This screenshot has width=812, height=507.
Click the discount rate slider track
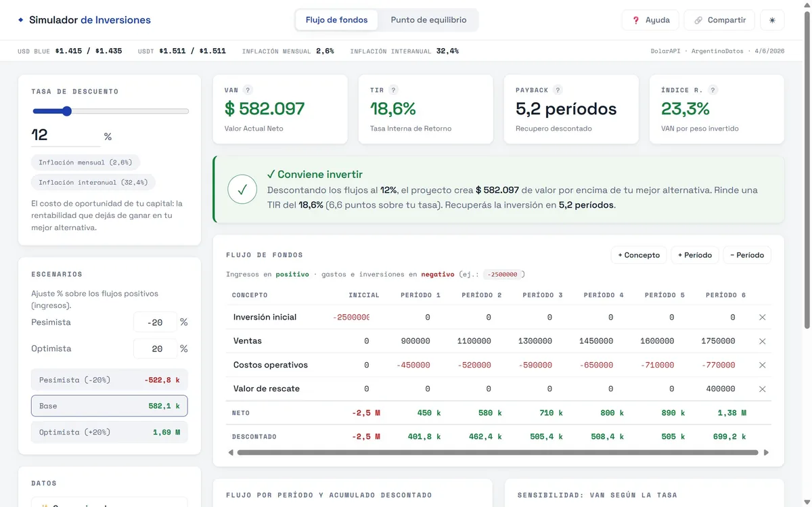click(111, 111)
